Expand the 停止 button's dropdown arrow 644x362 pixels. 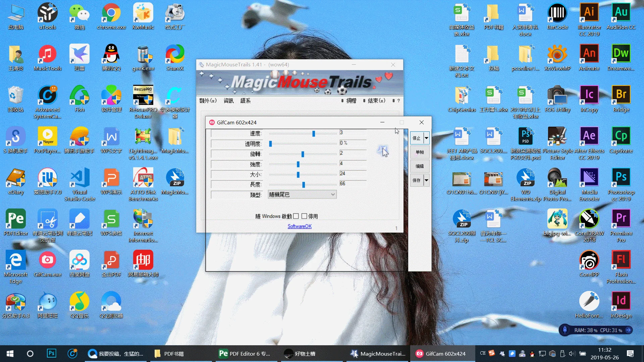pos(426,138)
